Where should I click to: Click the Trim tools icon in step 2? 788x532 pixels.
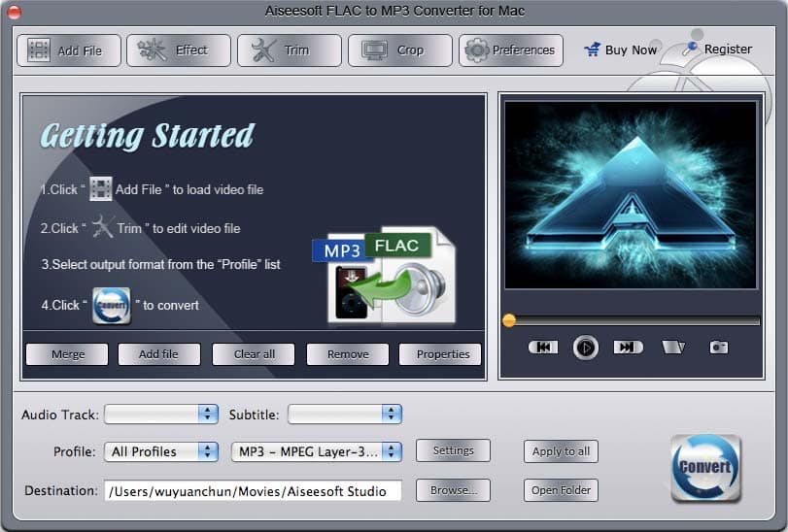coord(103,227)
